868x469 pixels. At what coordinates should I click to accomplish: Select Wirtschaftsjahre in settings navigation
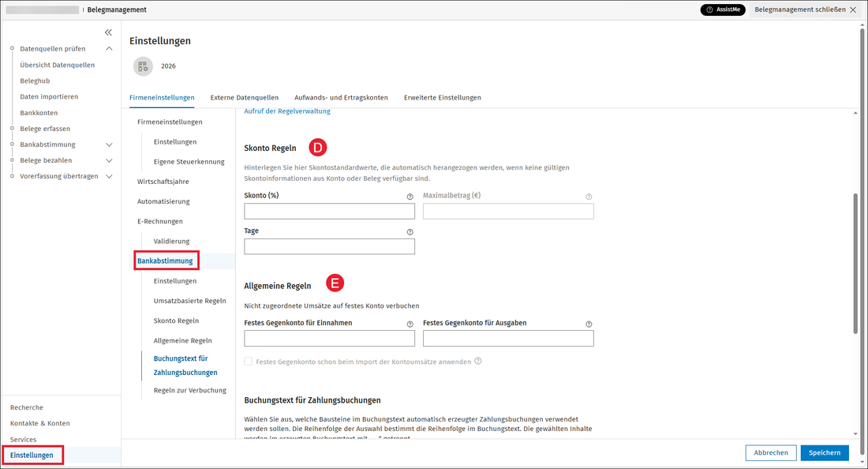click(163, 182)
